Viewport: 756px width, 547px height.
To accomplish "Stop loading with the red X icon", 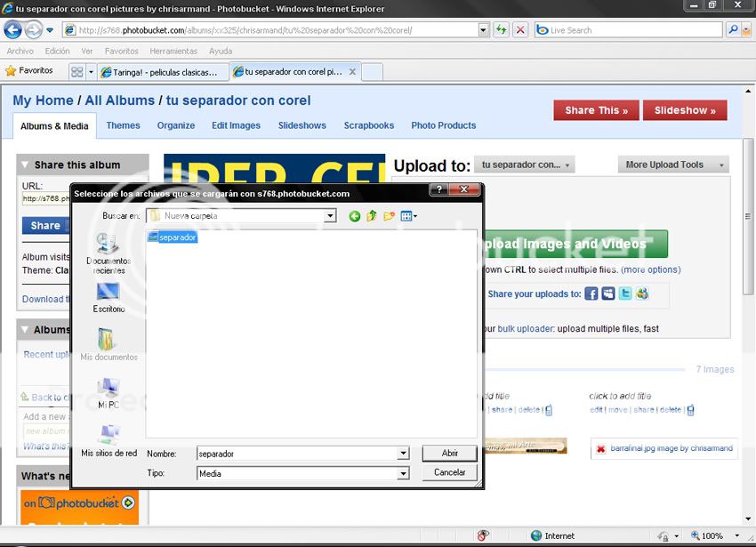I will [520, 30].
